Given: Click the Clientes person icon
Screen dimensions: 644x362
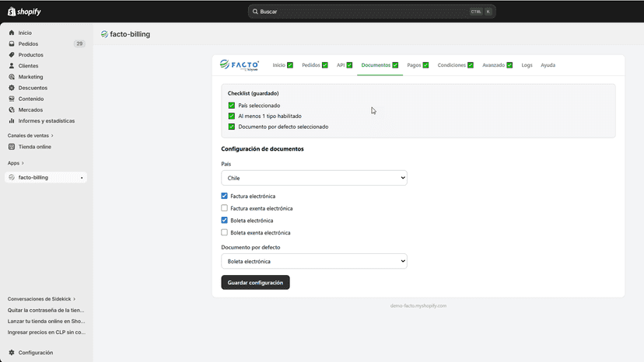Looking at the screenshot, I should (12, 66).
